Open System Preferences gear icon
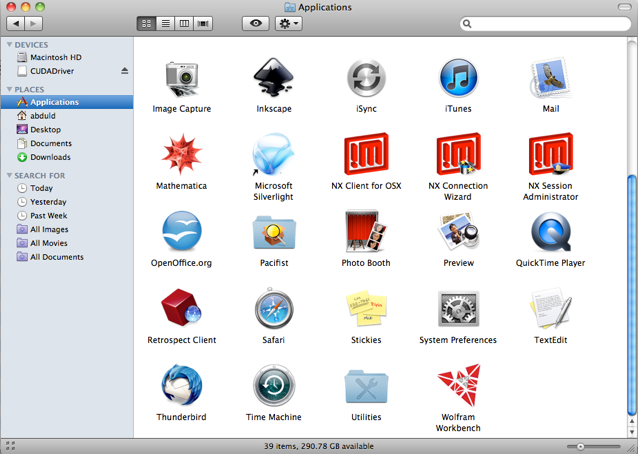This screenshot has width=638, height=454. coord(458,309)
